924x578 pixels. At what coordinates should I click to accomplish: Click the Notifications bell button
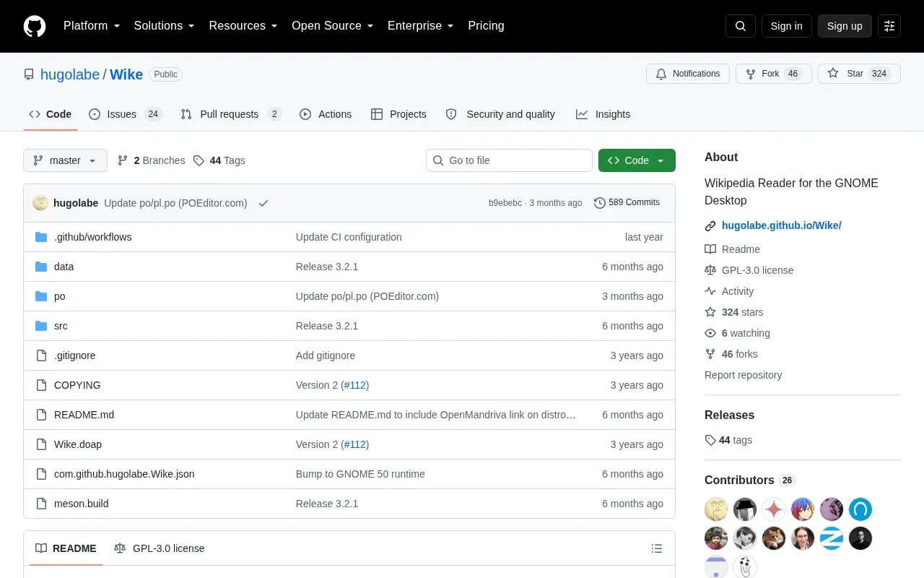coord(688,74)
